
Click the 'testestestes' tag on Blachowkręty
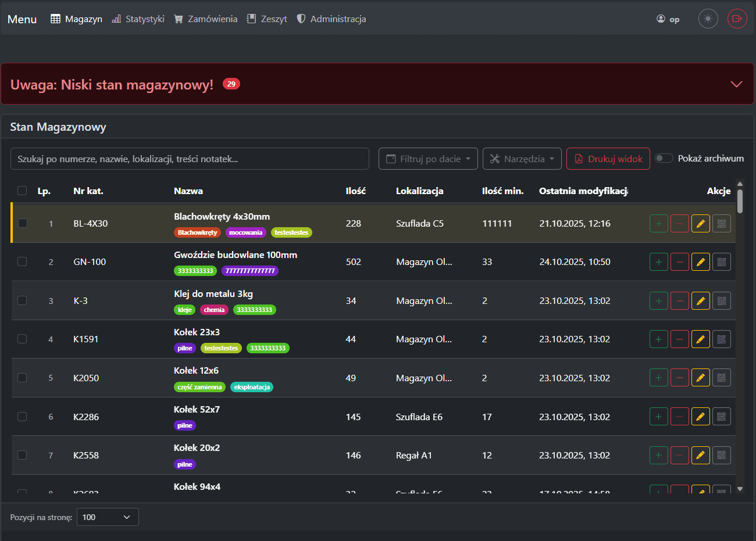291,232
